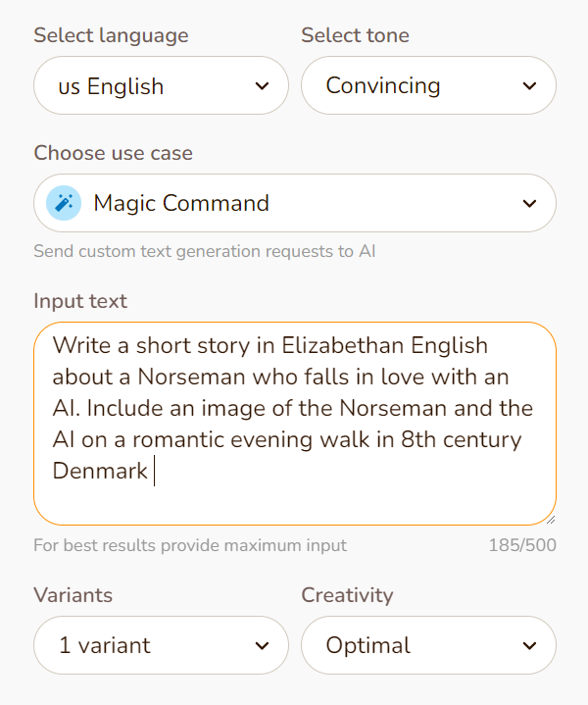588x705 pixels.
Task: Click the chevron arrow in the language selector
Action: pyautogui.click(x=262, y=86)
